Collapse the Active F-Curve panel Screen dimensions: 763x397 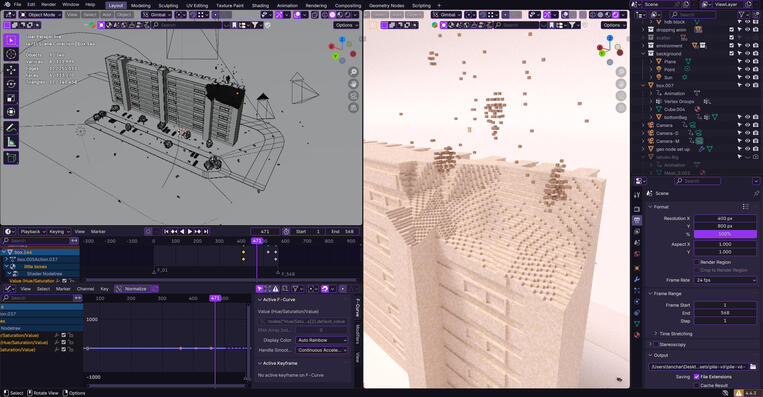pyautogui.click(x=260, y=300)
